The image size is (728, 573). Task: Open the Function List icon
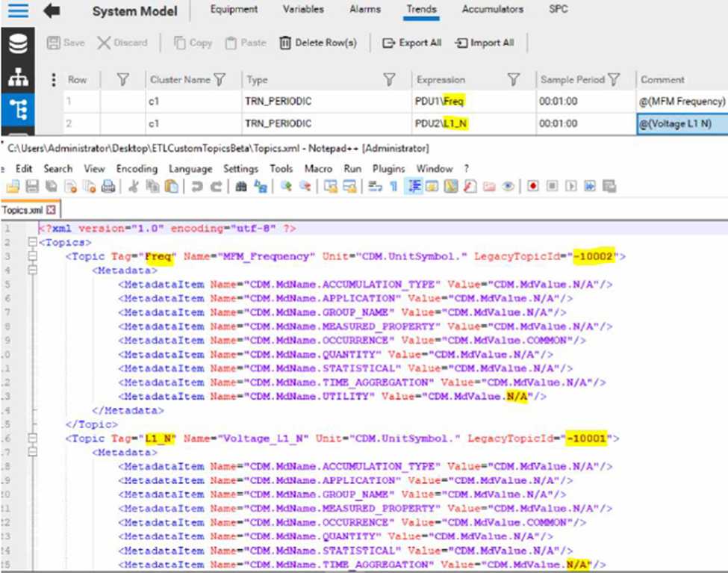coord(470,187)
